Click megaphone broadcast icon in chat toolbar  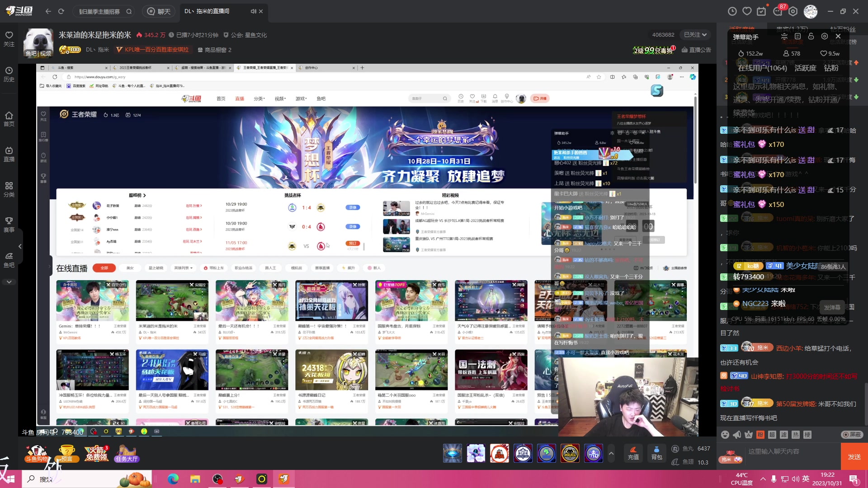point(737,434)
